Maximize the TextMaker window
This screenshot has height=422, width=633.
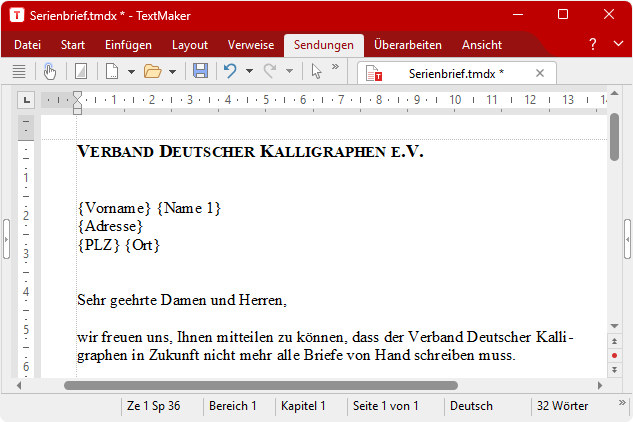click(563, 15)
